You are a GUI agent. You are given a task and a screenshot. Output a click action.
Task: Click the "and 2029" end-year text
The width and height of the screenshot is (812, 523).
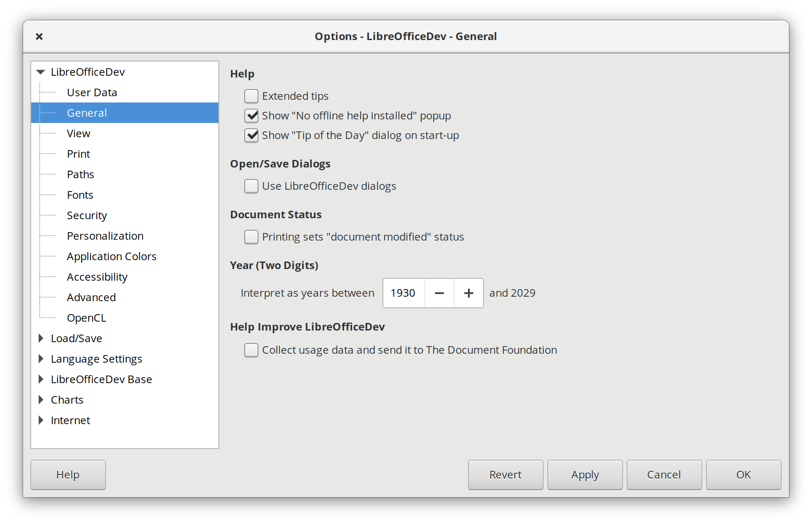tap(513, 293)
